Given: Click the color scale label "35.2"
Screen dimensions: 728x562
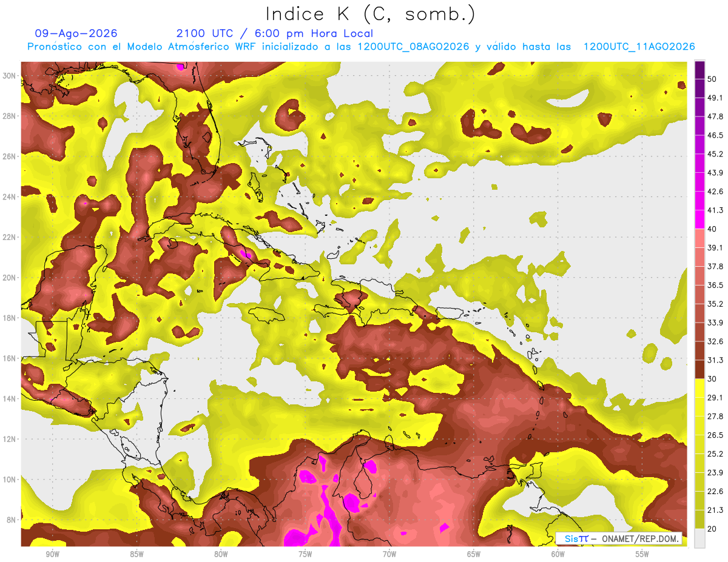Looking at the screenshot, I should (715, 304).
